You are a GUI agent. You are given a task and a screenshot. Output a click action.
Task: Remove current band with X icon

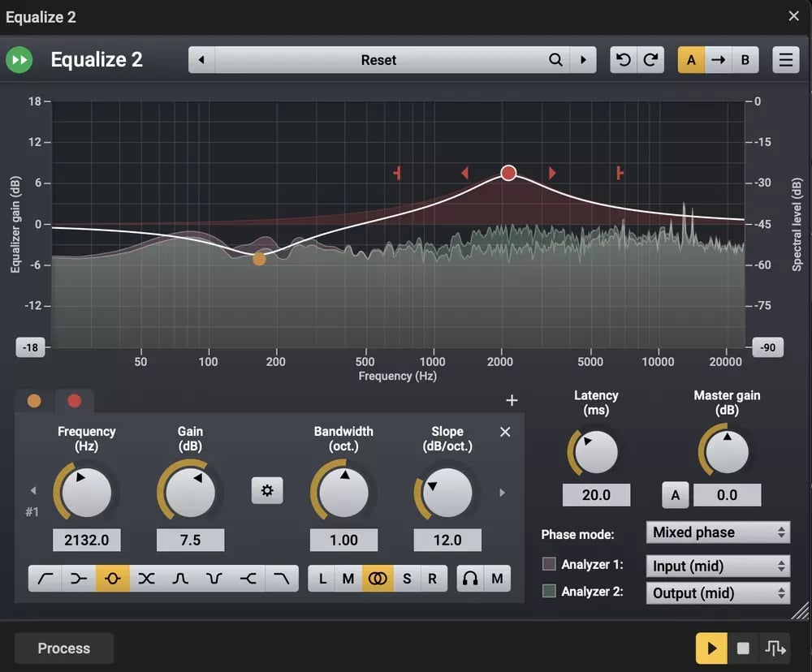[505, 432]
